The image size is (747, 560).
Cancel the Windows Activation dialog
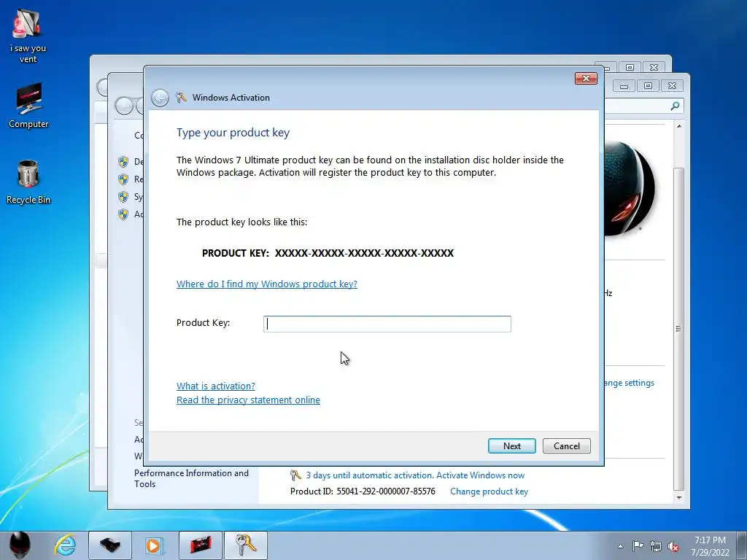click(x=566, y=446)
